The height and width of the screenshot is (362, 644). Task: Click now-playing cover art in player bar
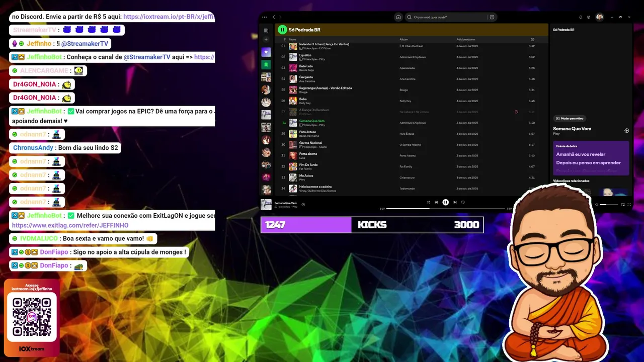point(266,205)
